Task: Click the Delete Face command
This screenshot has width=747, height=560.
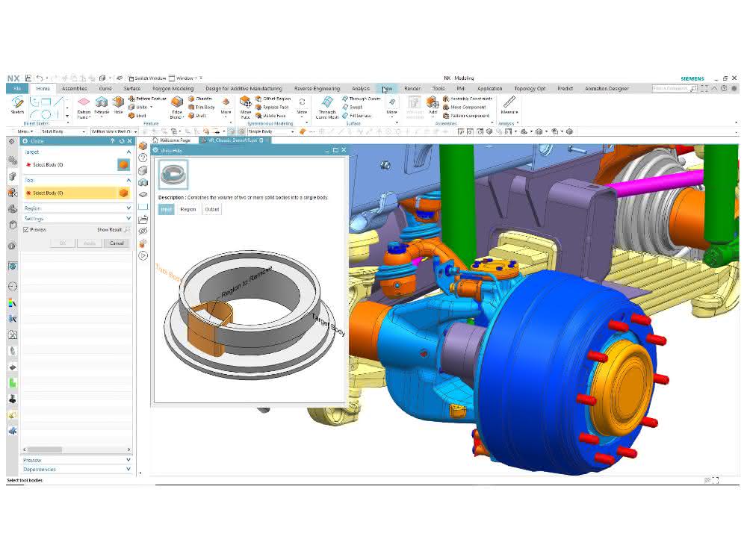Action: 270,116
